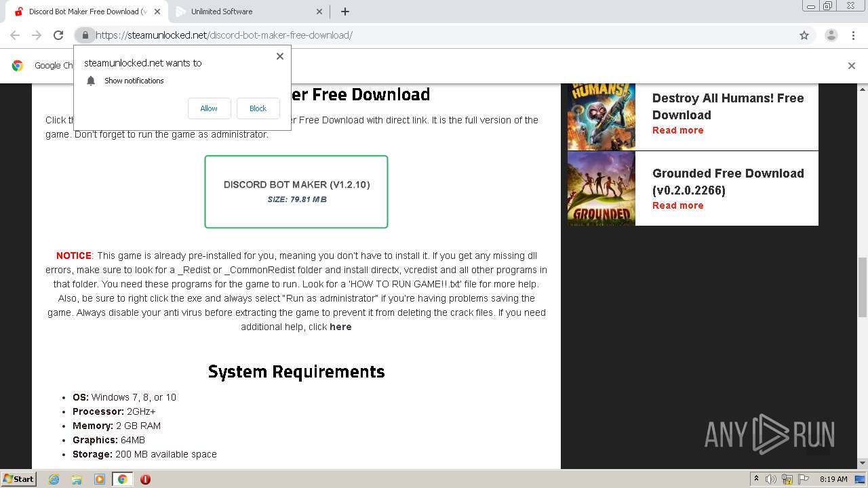
Task: Click the scrollbar down arrow
Action: coord(863,464)
